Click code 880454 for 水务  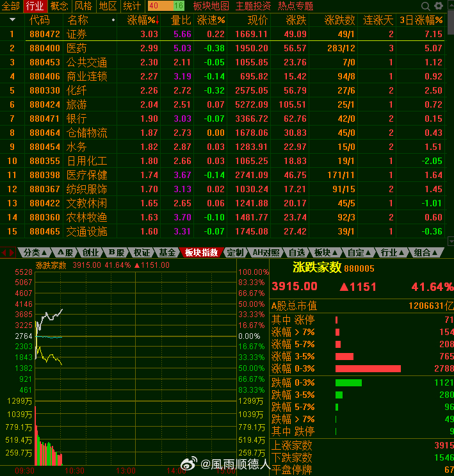[x=45, y=147]
